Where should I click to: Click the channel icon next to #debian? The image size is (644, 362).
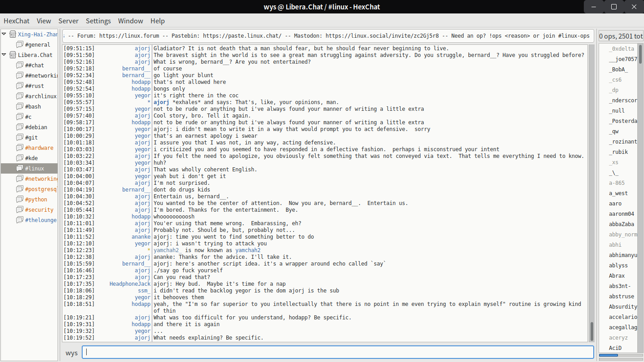[x=19, y=127]
